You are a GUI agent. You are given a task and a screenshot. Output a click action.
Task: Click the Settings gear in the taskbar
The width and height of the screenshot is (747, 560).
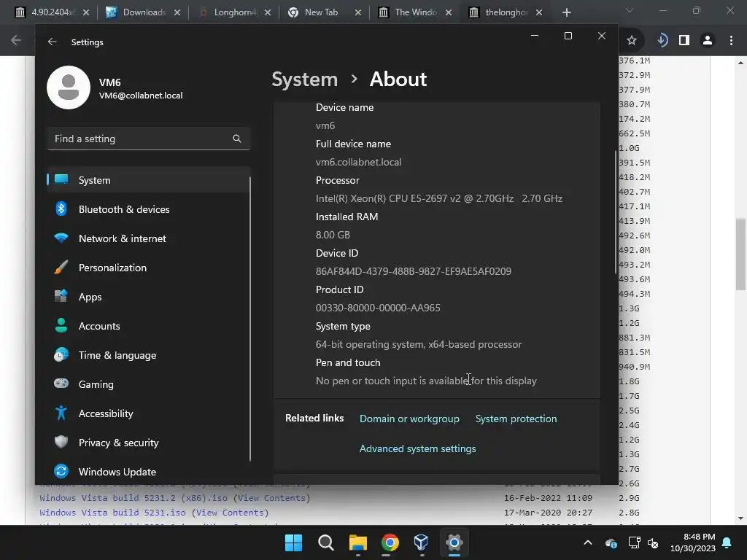454,542
